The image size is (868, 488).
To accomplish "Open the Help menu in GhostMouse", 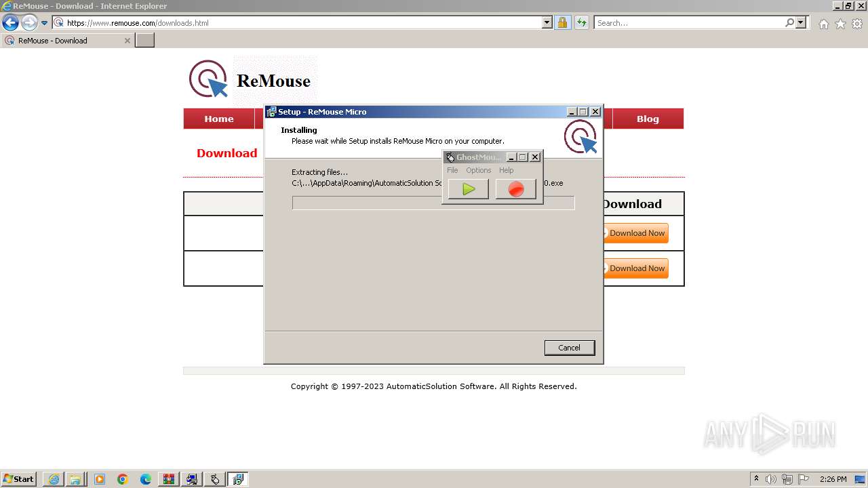I will [x=506, y=170].
